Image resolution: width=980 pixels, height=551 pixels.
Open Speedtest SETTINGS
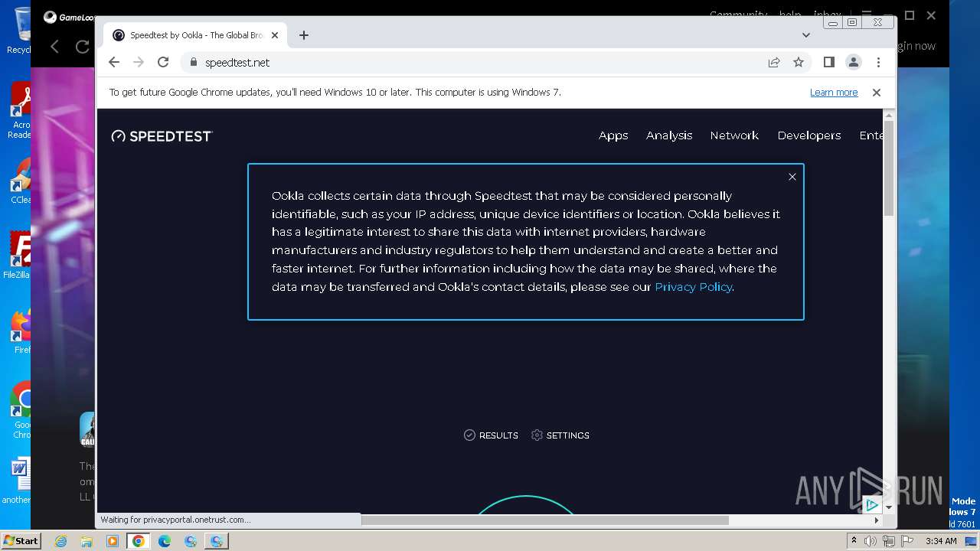click(560, 435)
